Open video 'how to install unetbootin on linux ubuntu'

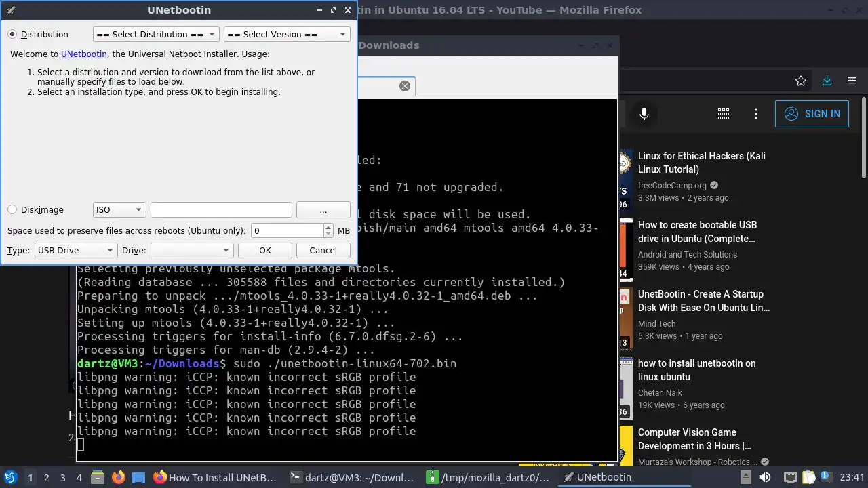(697, 370)
